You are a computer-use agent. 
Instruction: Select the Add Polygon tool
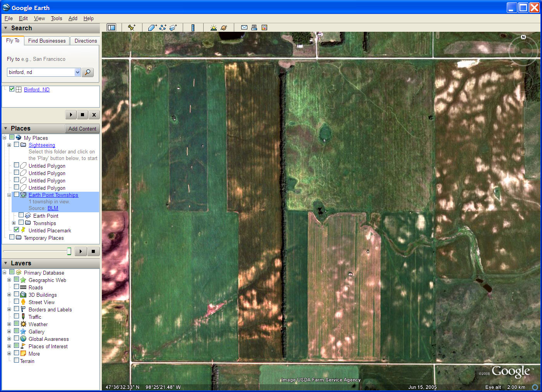pos(152,28)
